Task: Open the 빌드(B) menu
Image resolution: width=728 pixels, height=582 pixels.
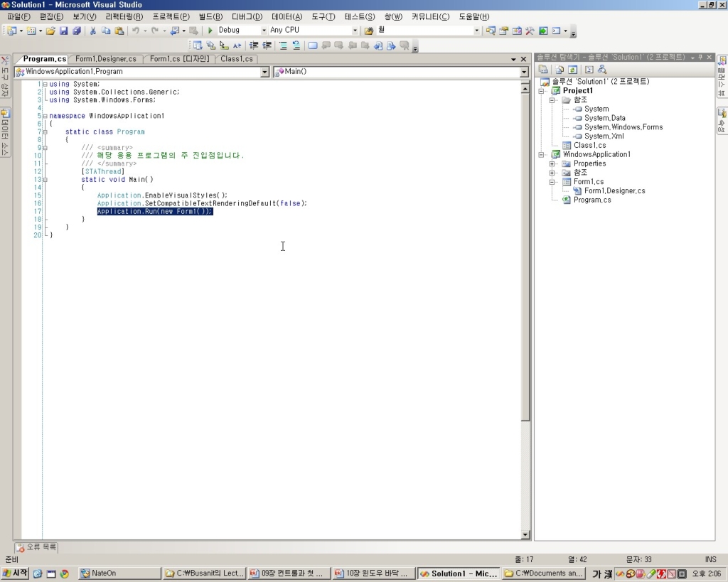Action: point(210,17)
